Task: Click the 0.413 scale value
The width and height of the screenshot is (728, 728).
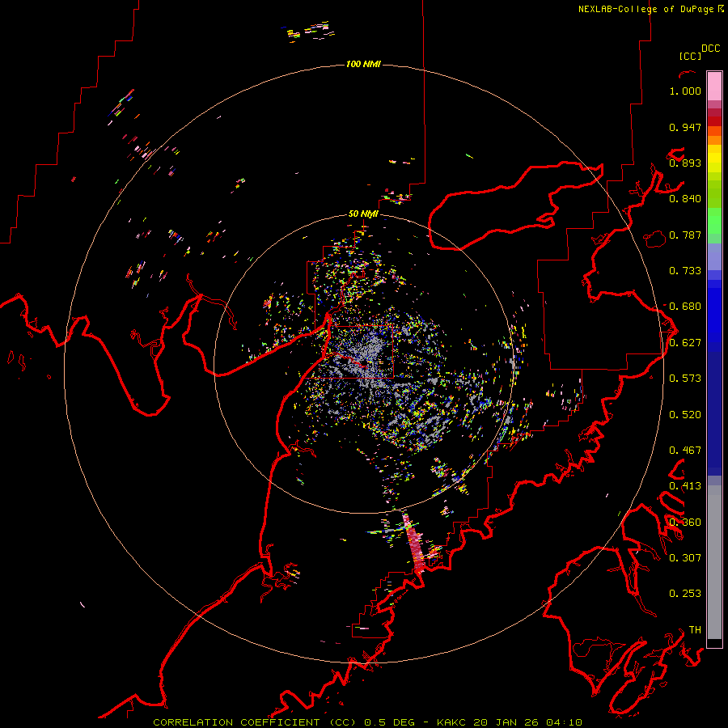Action: (685, 486)
